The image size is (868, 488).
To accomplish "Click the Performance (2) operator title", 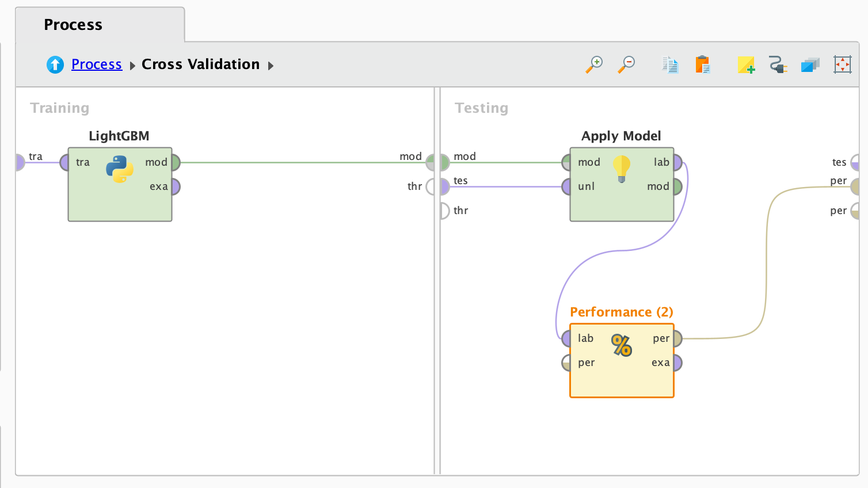I will 622,312.
